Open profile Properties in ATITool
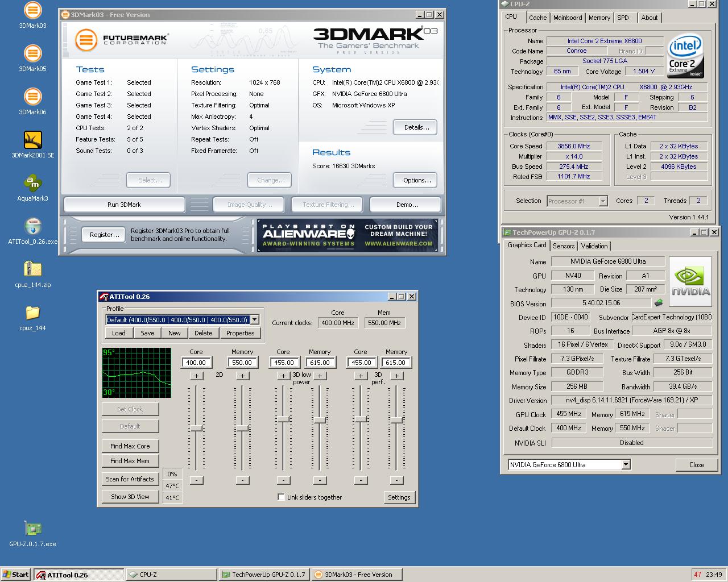Screen dimensions: 728x582 click(240, 333)
